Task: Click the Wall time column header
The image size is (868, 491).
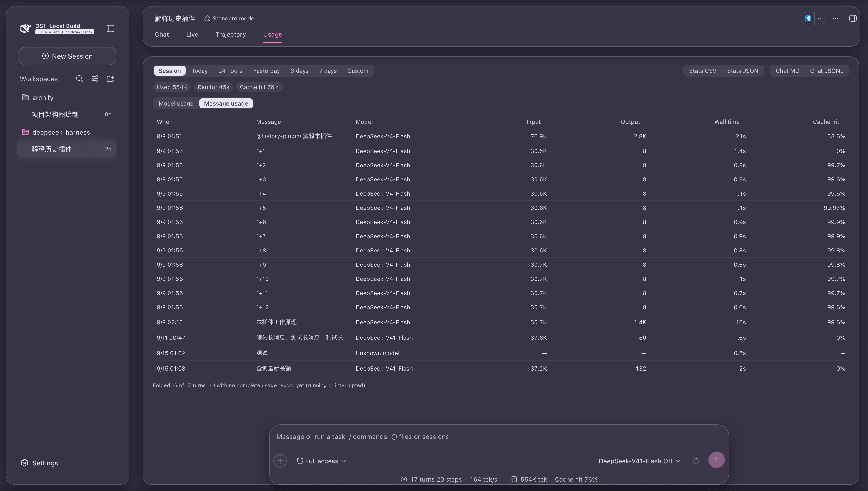Action: coord(727,122)
